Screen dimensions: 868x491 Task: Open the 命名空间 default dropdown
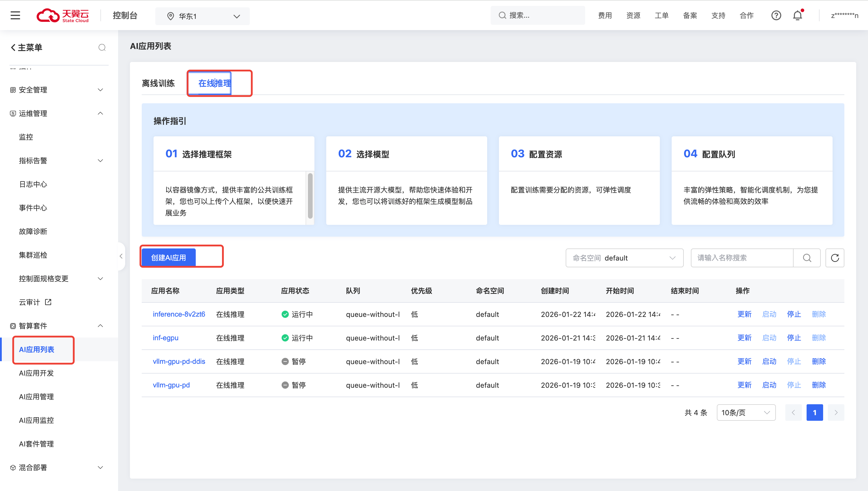(624, 258)
